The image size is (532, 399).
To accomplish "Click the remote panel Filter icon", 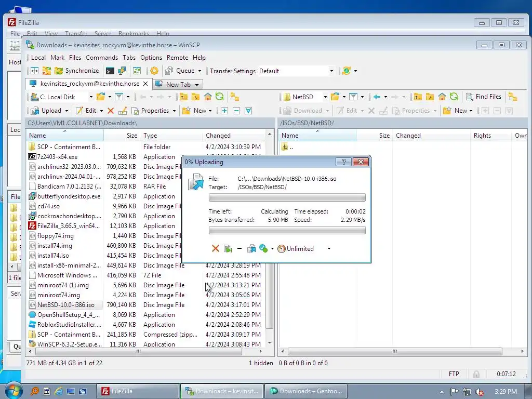I will [x=353, y=97].
